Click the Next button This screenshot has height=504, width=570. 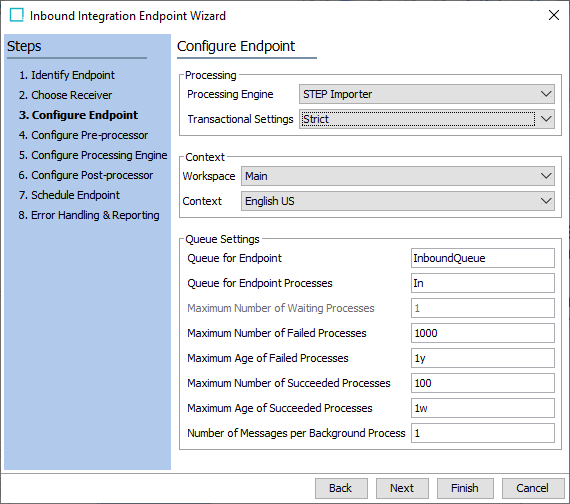pos(402,488)
